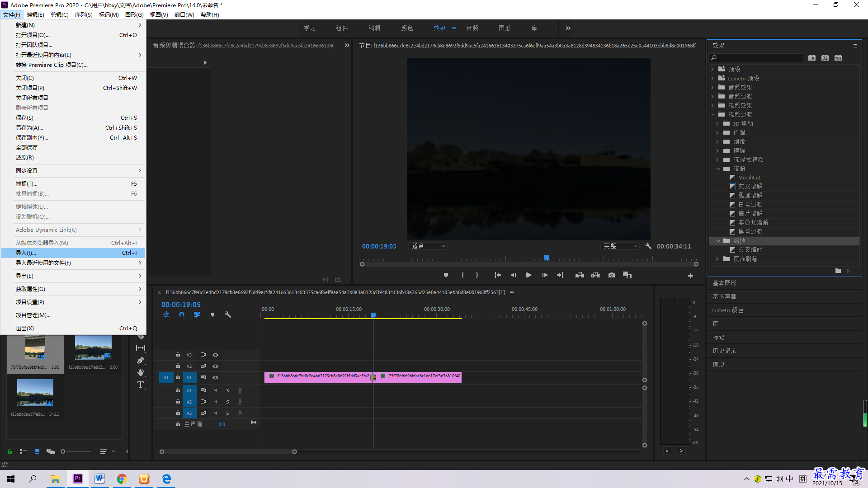Expand the 3D 运动 folder

coord(717,124)
